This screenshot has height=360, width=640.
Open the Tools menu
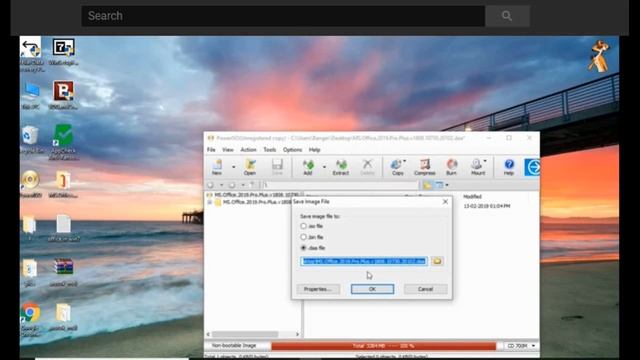point(270,150)
